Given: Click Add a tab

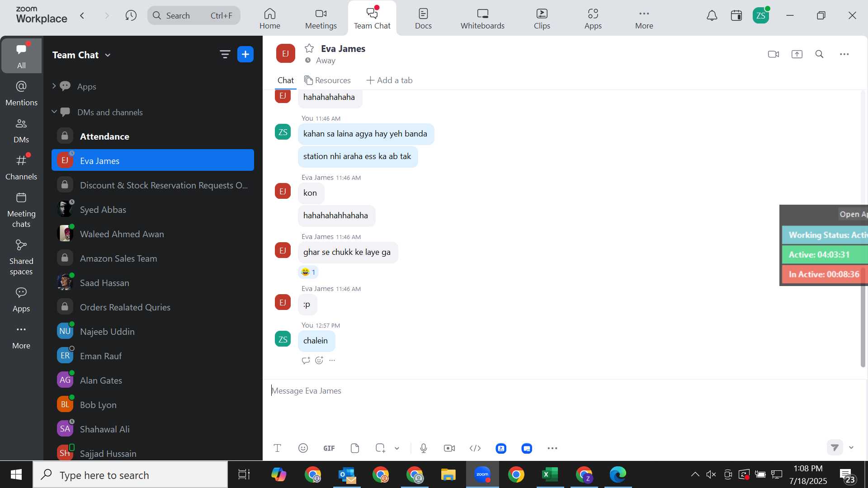Looking at the screenshot, I should (x=389, y=80).
